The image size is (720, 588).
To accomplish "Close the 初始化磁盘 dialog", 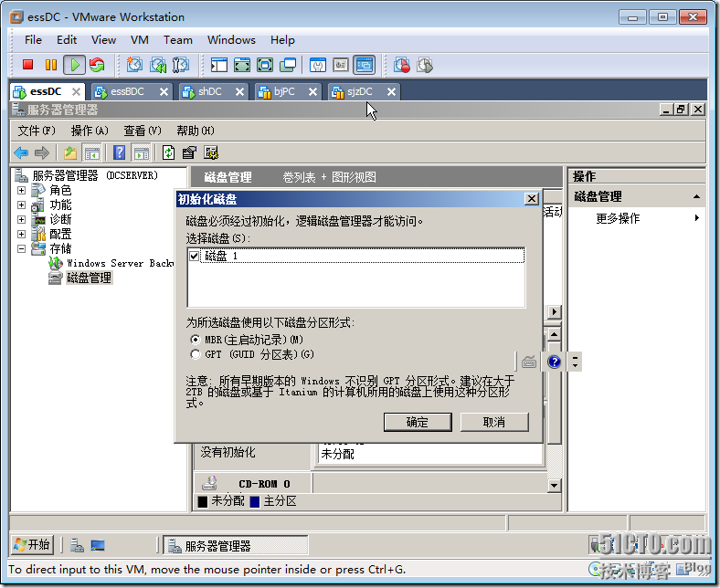I will click(532, 199).
